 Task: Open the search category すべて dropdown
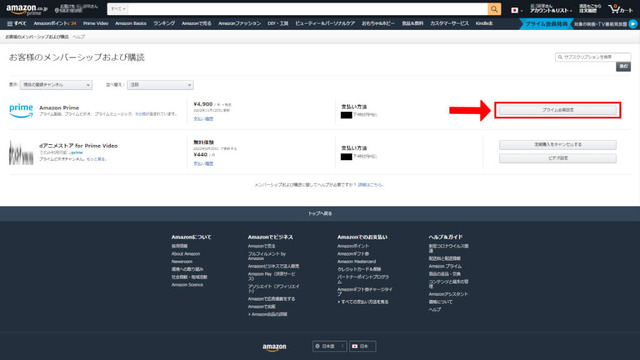tap(118, 9)
